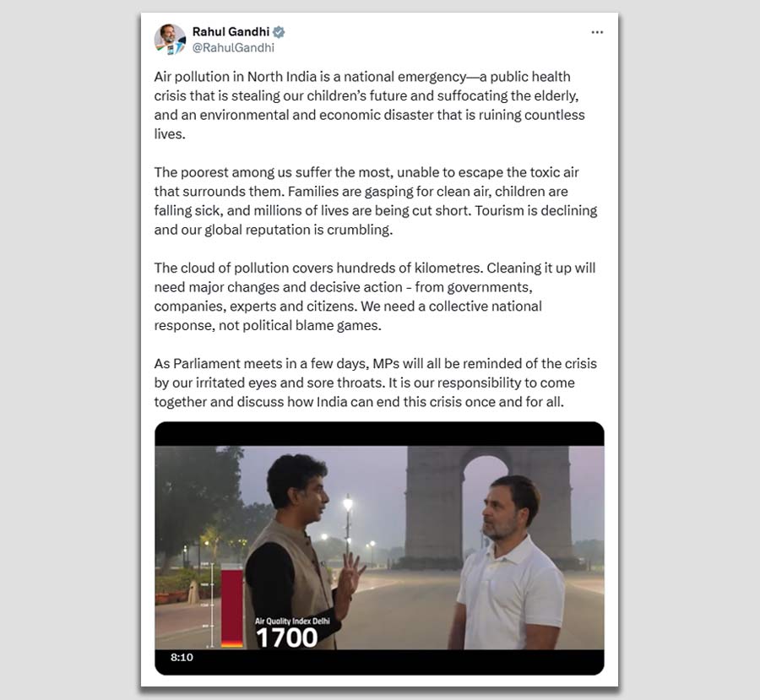The width and height of the screenshot is (760, 700).
Task: Click the 'As Parliament meets' paragraph
Action: click(375, 383)
